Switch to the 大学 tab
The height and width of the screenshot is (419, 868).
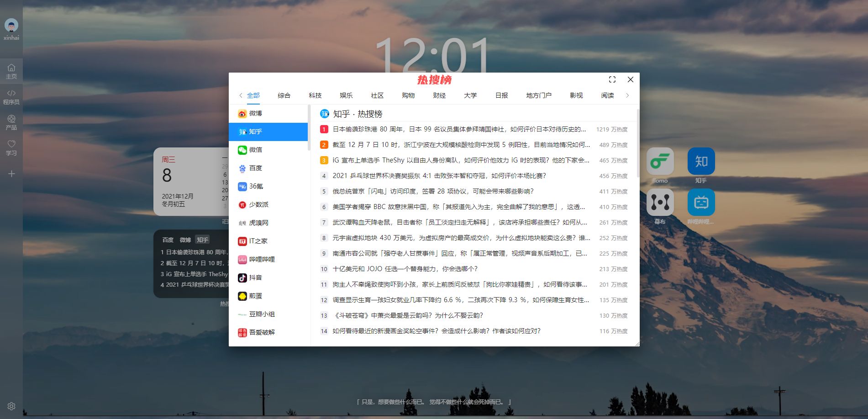click(470, 95)
